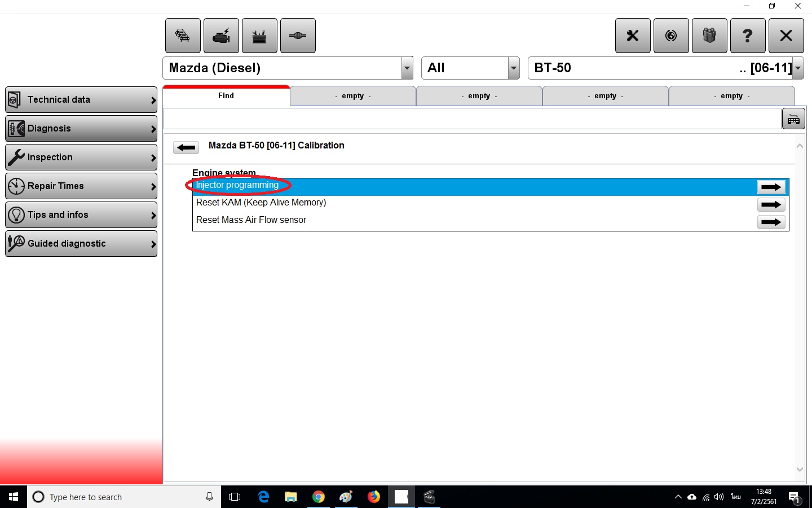Click the gift box icon button
This screenshot has width=812, height=508.
[709, 36]
